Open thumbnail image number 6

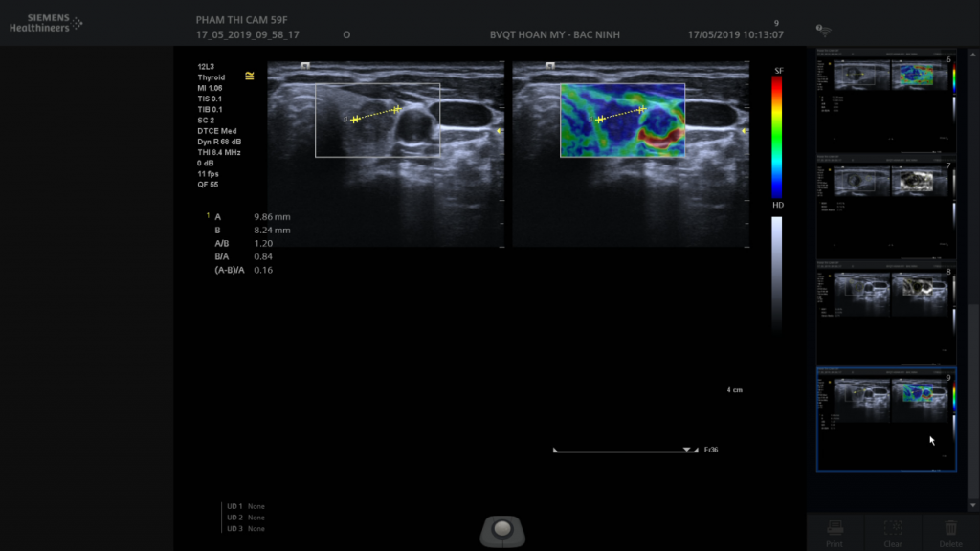[885, 102]
